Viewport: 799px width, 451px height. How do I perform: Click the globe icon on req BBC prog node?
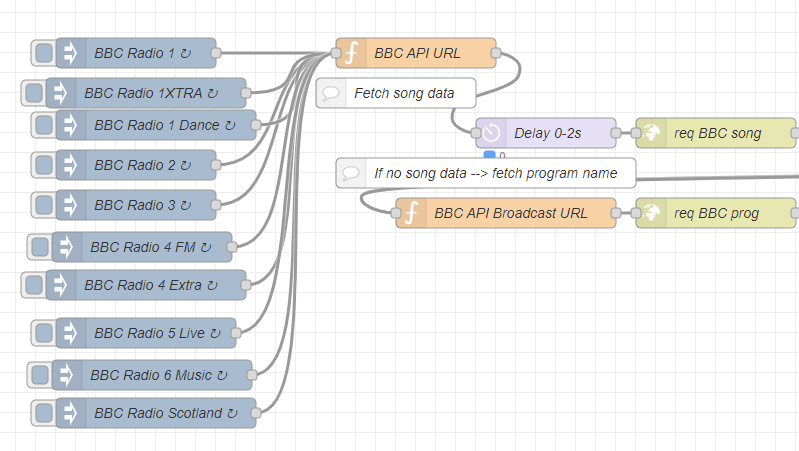point(651,213)
